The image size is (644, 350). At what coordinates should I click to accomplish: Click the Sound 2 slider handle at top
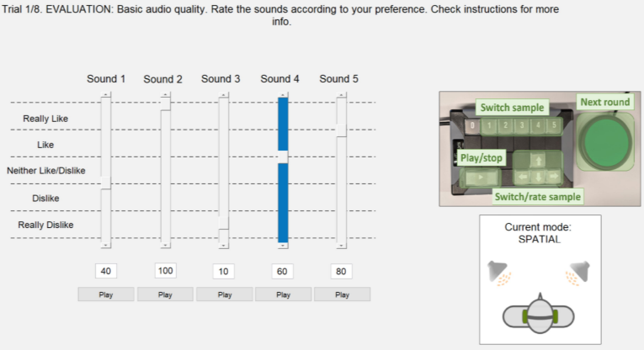pyautogui.click(x=165, y=103)
